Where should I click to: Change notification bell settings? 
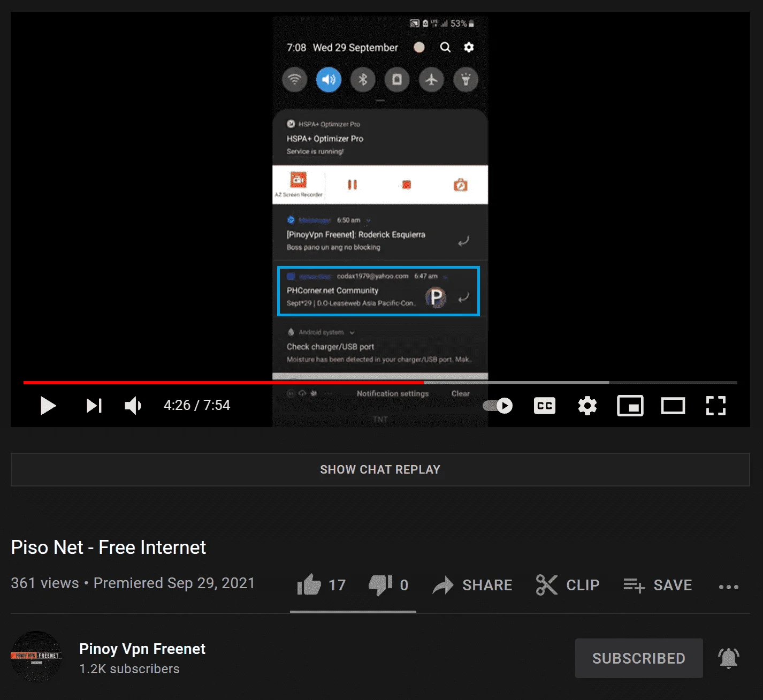point(729,658)
